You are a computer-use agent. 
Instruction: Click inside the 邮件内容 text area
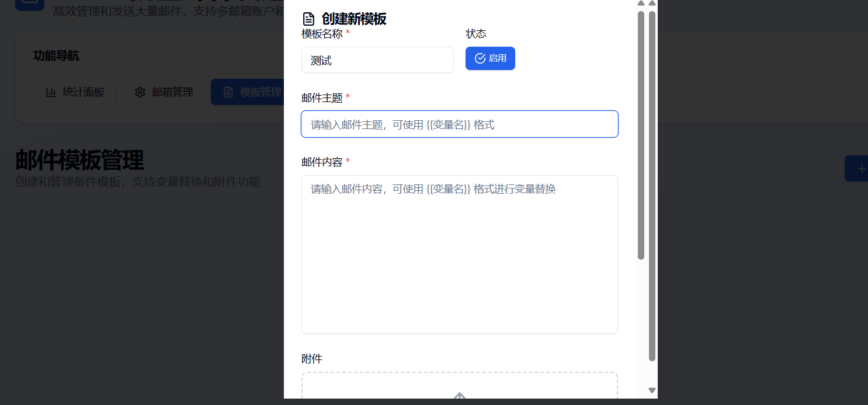(x=459, y=254)
